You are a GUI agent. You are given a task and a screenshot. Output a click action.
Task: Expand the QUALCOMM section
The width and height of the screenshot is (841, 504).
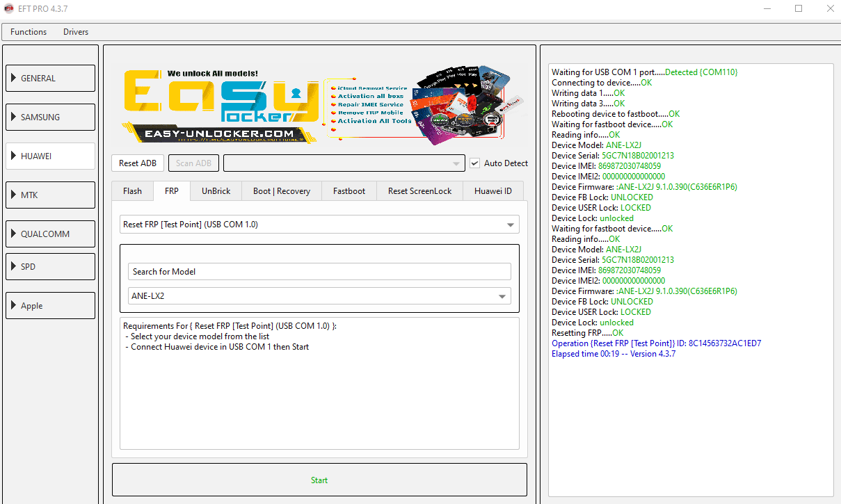50,234
